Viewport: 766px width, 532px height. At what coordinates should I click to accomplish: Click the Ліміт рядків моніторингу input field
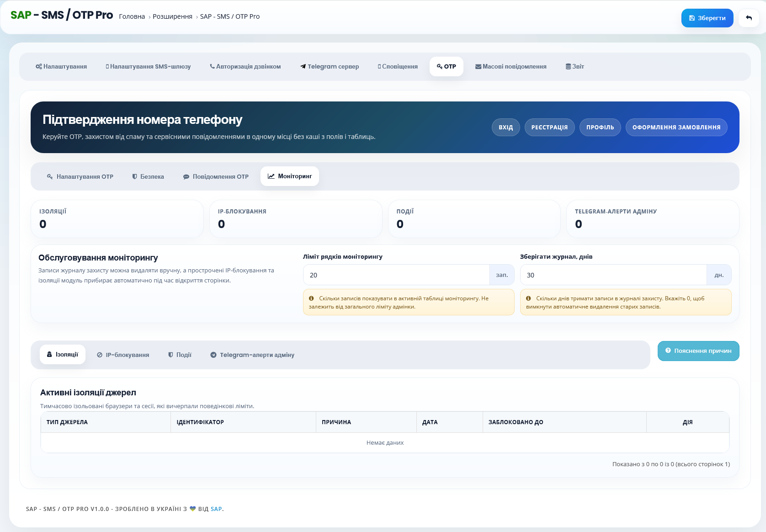[x=396, y=275]
